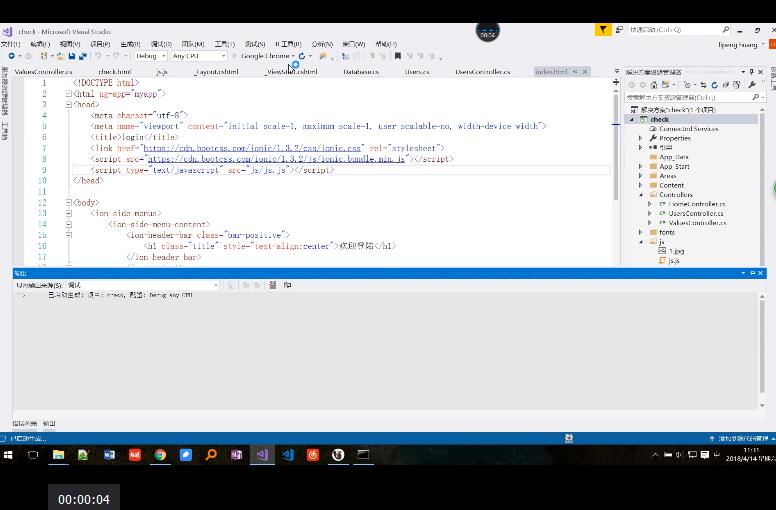
Task: Click the Refresh icon in Solution Explorer toolbar
Action: click(x=714, y=85)
